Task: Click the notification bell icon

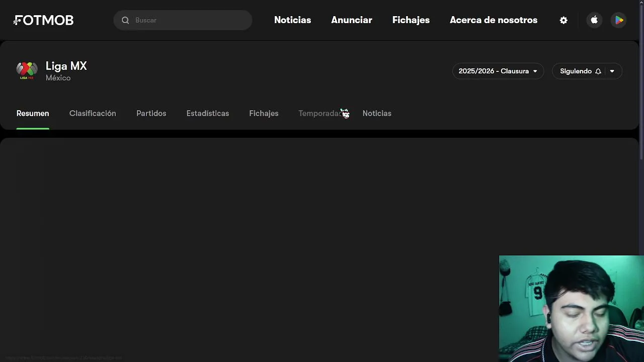Action: pyautogui.click(x=598, y=71)
